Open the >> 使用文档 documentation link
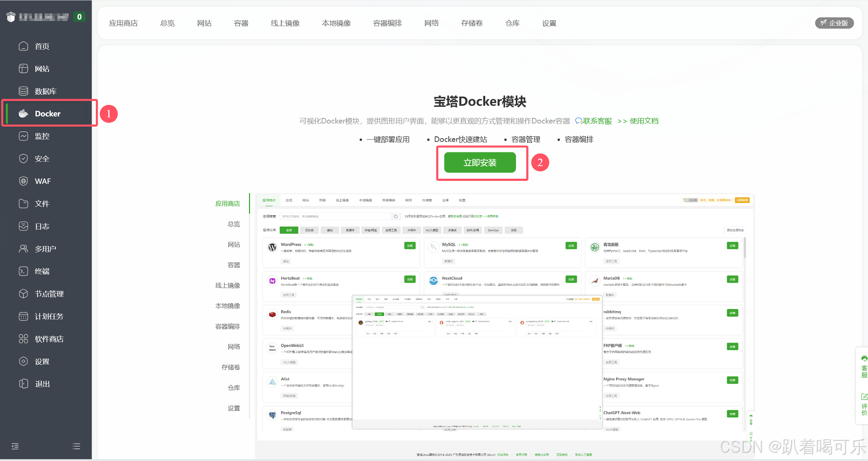868x461 pixels. click(x=638, y=121)
